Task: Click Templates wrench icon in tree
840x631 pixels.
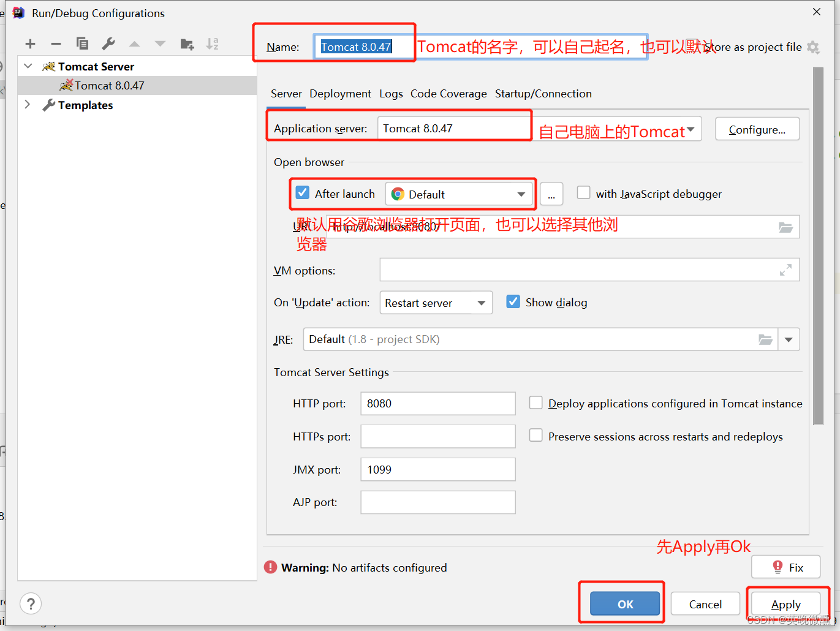Action: coord(48,105)
